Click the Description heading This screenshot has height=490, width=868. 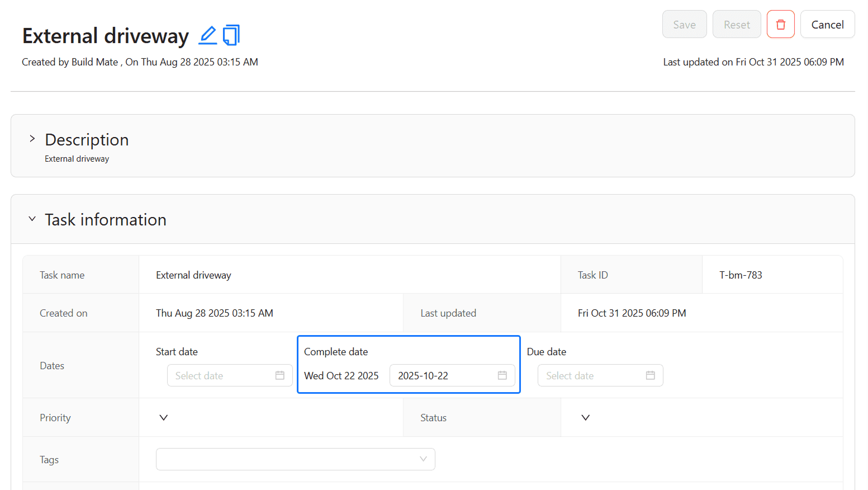[x=87, y=140]
